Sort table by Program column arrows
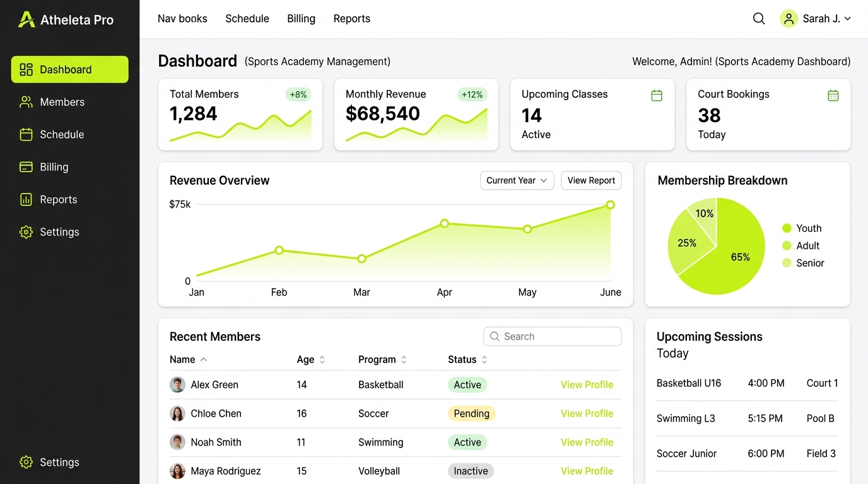 [404, 360]
